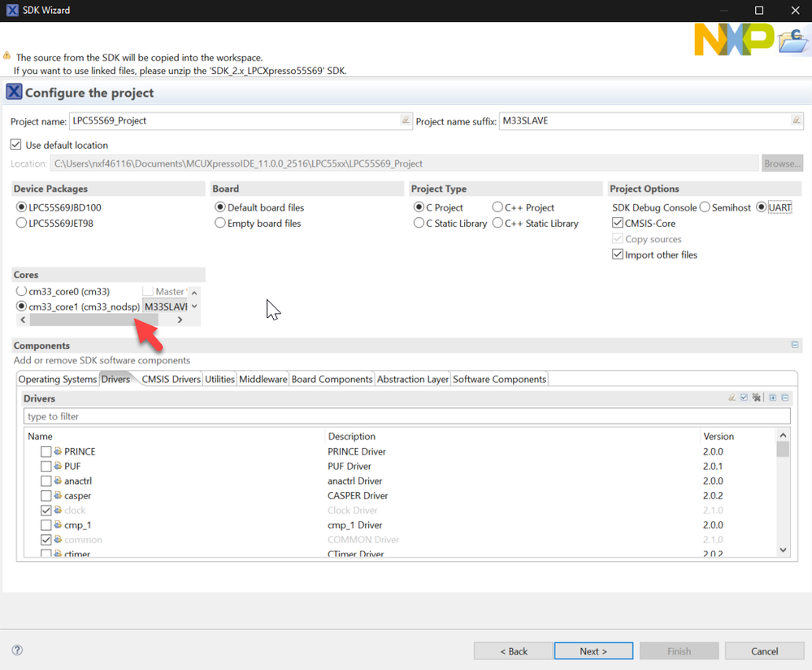
Task: Click the Cores list scroll-left arrow
Action: [23, 320]
